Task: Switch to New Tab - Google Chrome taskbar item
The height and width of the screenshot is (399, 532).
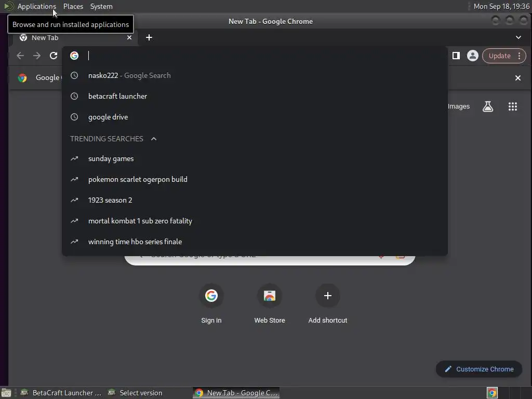Action: (x=236, y=393)
